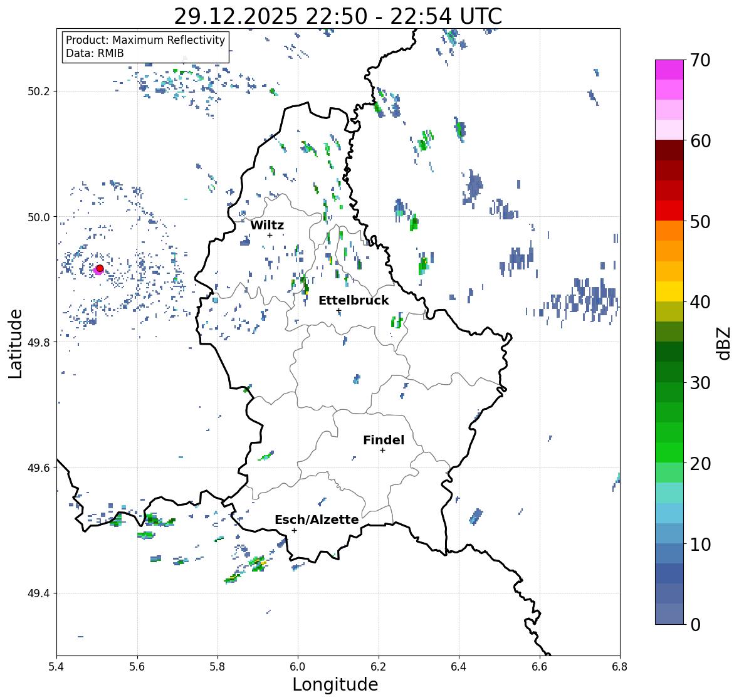The image size is (739, 700).
Task: Click the colorbar tick label 0
Action: coord(695,625)
